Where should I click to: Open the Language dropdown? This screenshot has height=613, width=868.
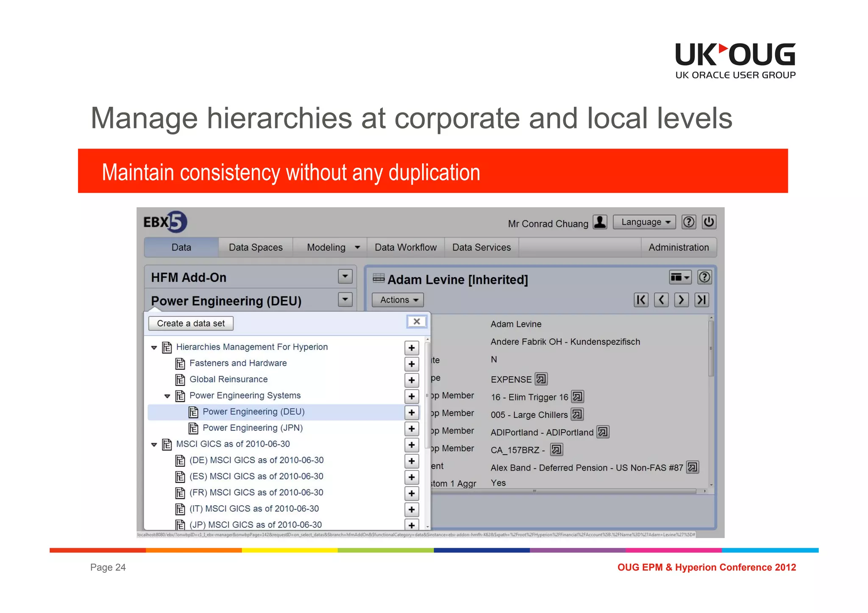click(644, 222)
